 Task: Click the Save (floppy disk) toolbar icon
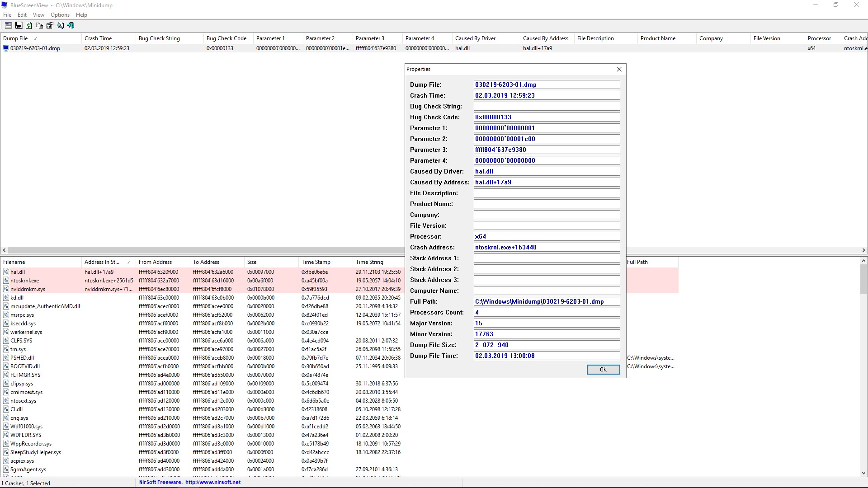point(19,26)
